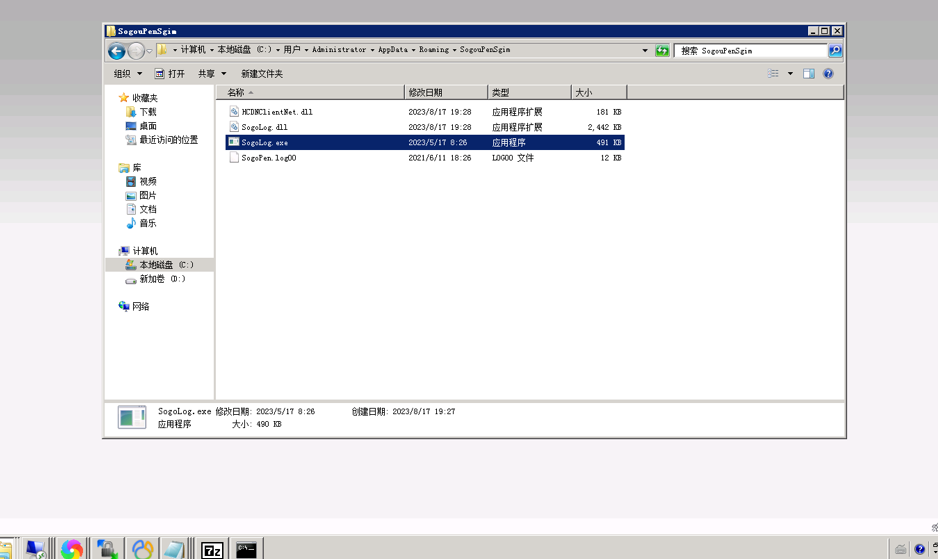Image resolution: width=938 pixels, height=559 pixels.
Task: Click 计算机 in the navigation pane
Action: [x=138, y=251]
